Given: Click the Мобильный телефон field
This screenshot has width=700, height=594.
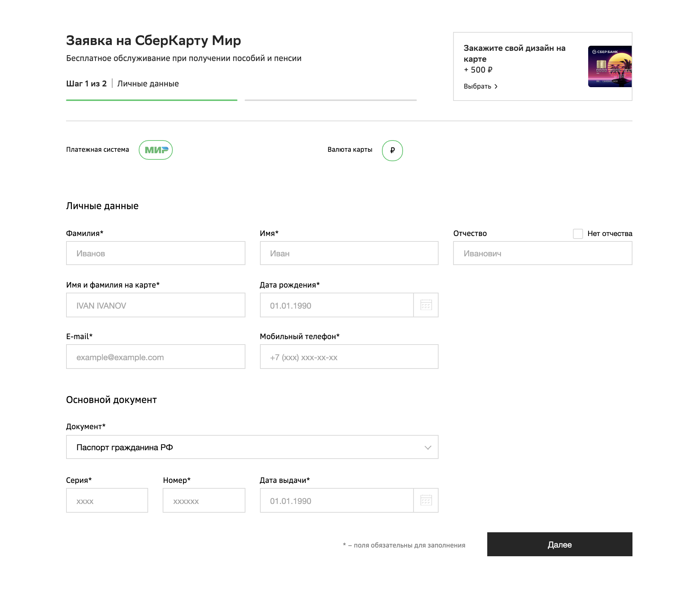Looking at the screenshot, I should (349, 357).
